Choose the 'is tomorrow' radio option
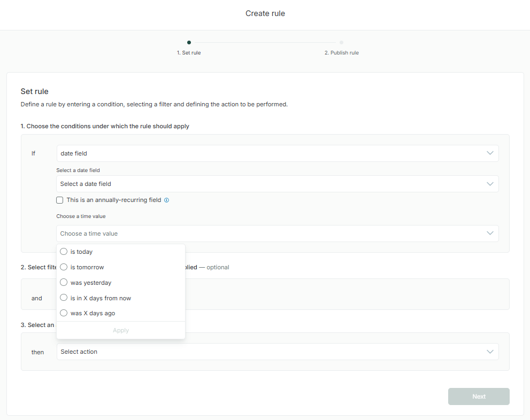The height and width of the screenshot is (420, 530). (x=64, y=267)
